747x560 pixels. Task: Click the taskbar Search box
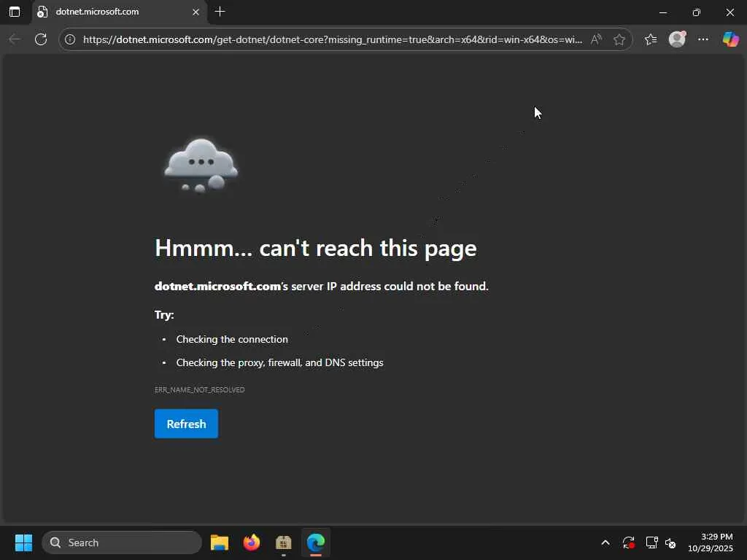(x=122, y=542)
